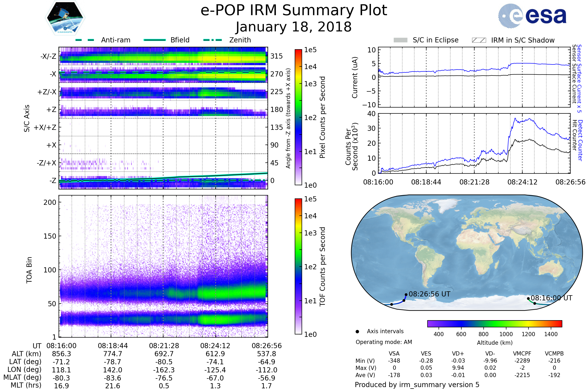The image size is (588, 392).
Task: Click the Axis intervals black dot marker
Action: [357, 331]
